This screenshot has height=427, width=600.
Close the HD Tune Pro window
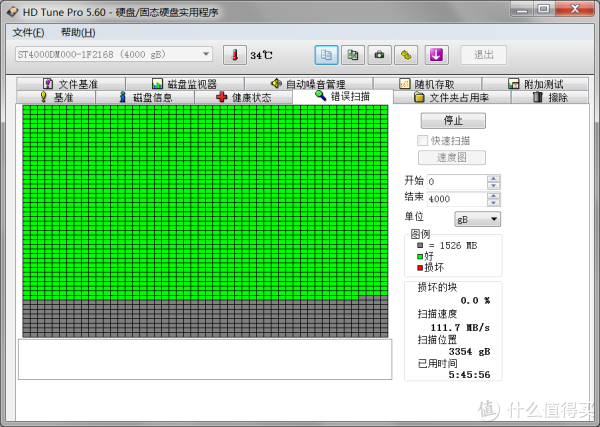(574, 10)
